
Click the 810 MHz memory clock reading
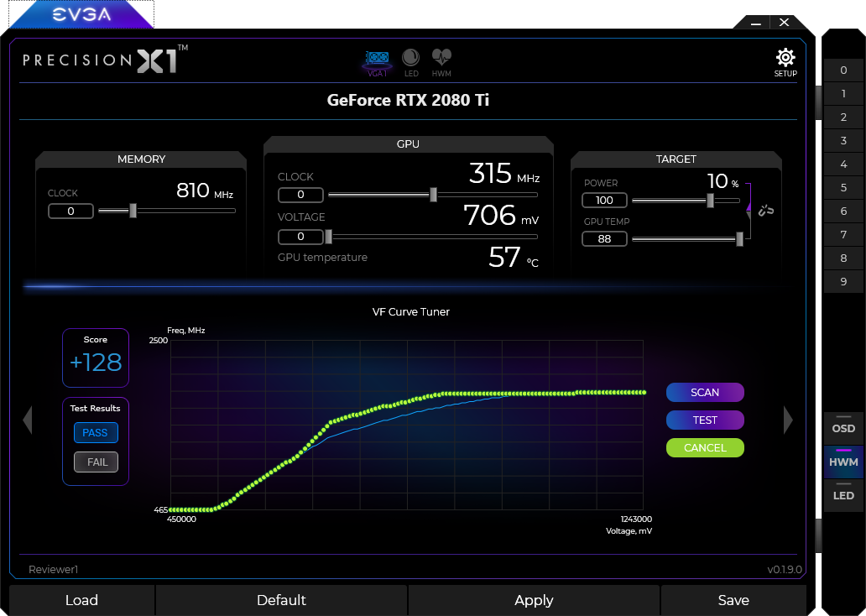205,191
